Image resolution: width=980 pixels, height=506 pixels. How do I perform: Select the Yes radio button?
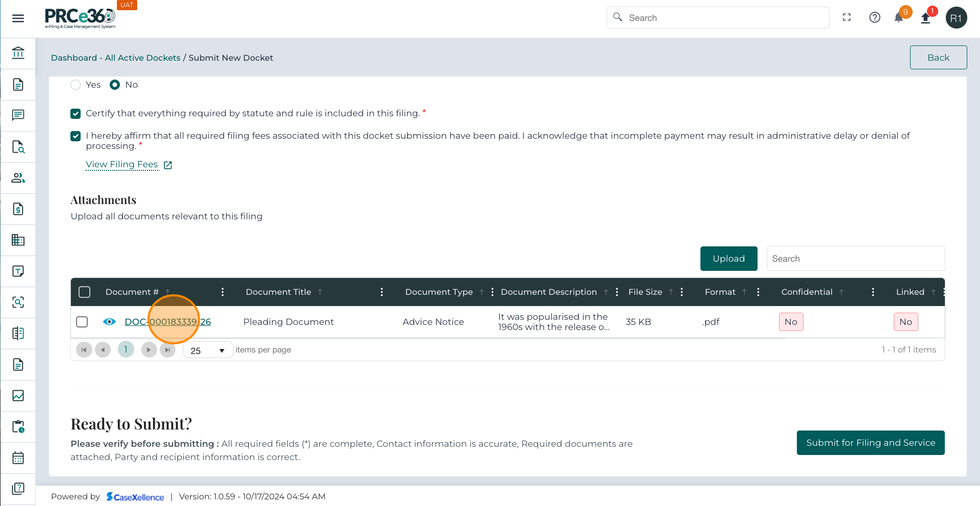[x=76, y=85]
